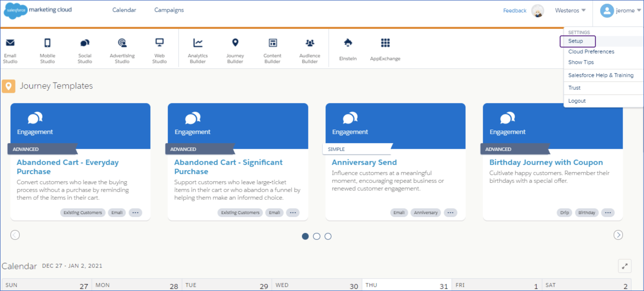Launch Advertising Studio icon
The height and width of the screenshot is (291, 644).
pyautogui.click(x=122, y=43)
